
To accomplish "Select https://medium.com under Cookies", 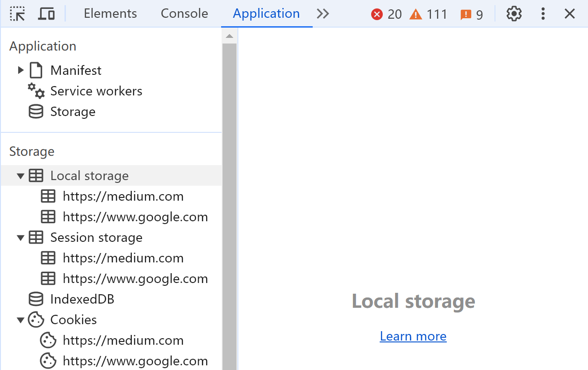I will 123,341.
